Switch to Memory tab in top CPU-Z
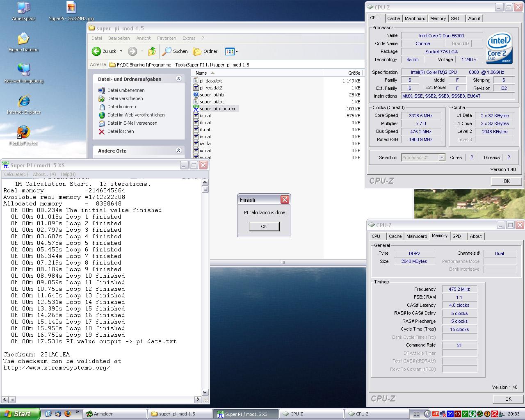 pos(438,18)
